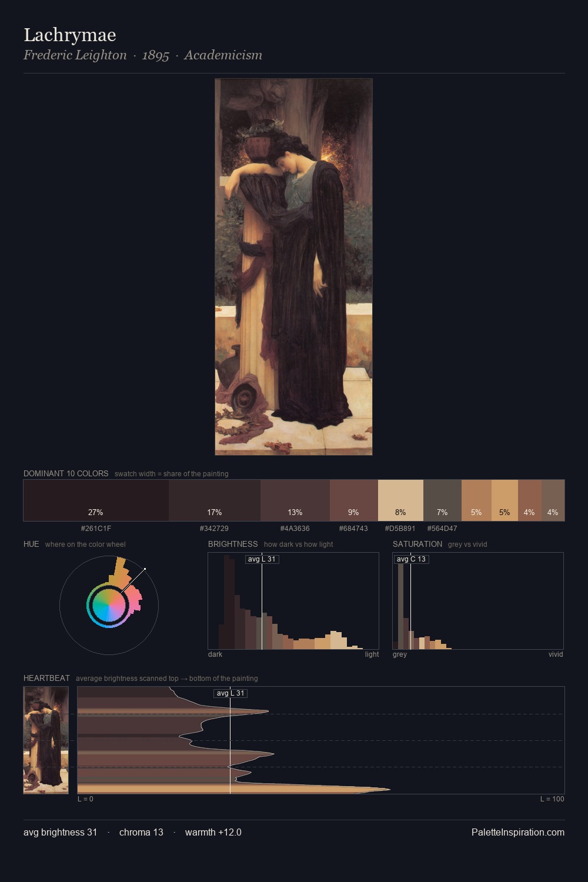The height and width of the screenshot is (882, 588).
Task: Click the L = 100 axis label
Action: (x=552, y=799)
